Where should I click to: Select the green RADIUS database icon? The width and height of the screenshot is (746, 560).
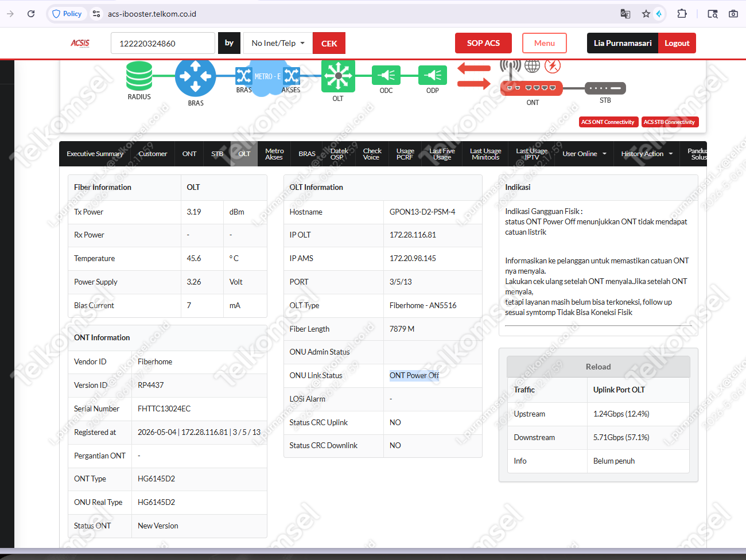tap(139, 76)
